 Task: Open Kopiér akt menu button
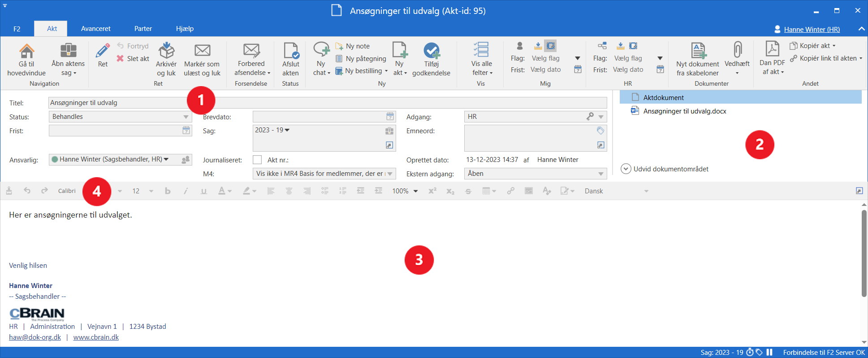pos(813,46)
